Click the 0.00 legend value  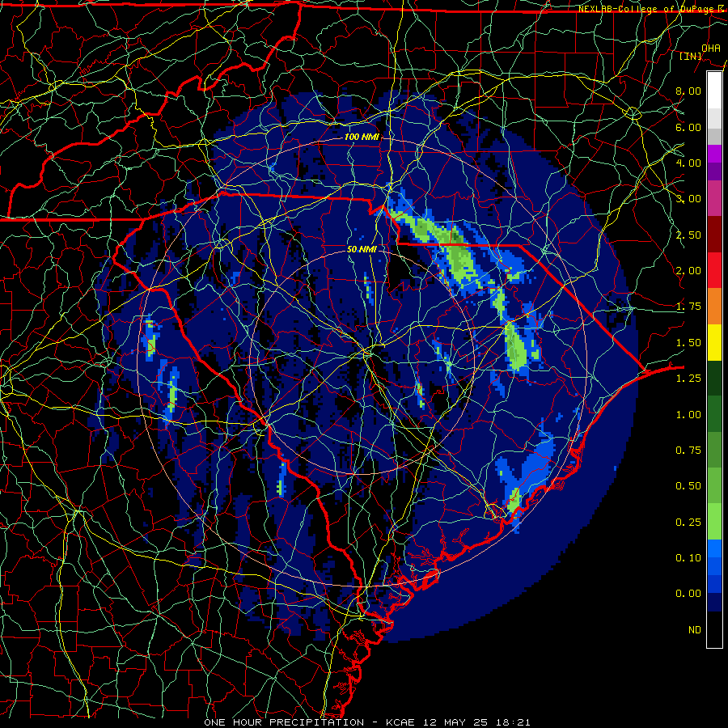[688, 594]
